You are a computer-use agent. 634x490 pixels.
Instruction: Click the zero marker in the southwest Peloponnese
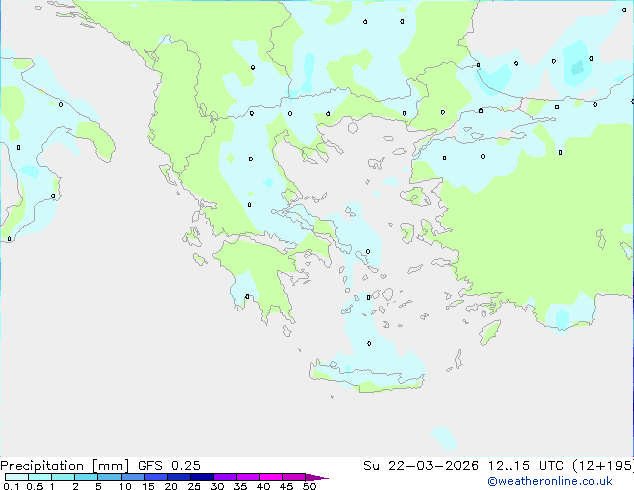tap(247, 297)
